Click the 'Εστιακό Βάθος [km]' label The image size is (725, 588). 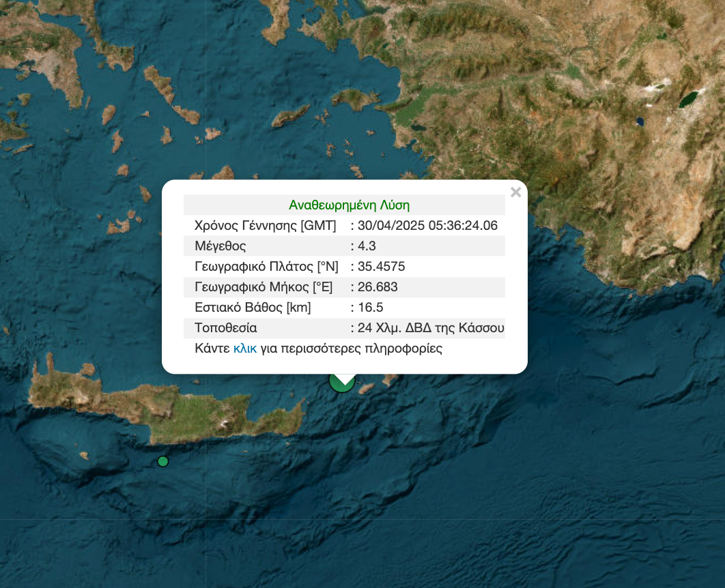(253, 308)
